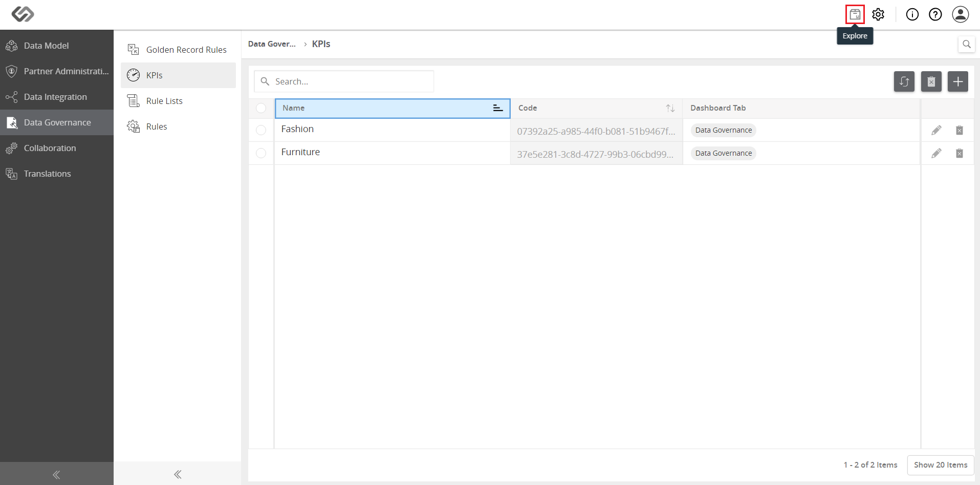Add a new KPI with the plus button
The height and width of the screenshot is (485, 980).
click(x=957, y=81)
